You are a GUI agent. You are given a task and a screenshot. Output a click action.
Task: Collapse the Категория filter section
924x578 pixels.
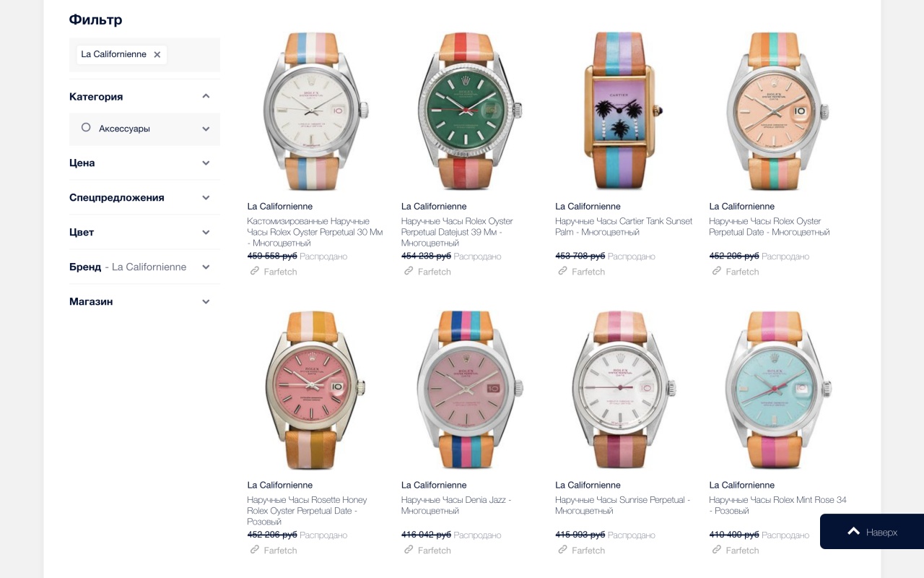coord(206,96)
